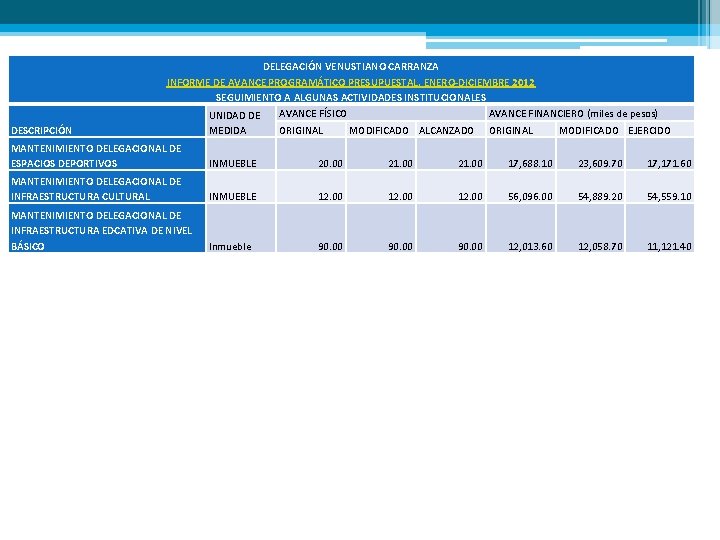This screenshot has height=540, width=720.
Task: Open the underlined INFORME DE AVANCE PROGRAMÁTICO PRESUPUESTAL link
Action: [351, 83]
